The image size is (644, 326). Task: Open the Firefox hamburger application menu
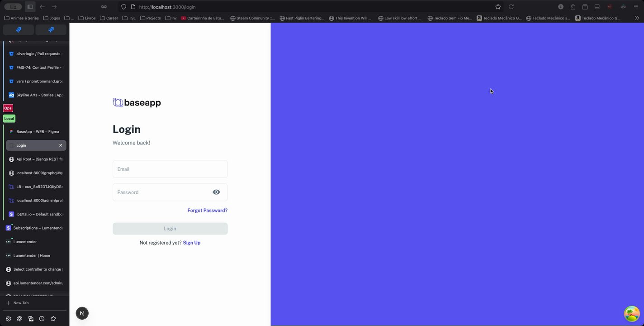point(636,7)
